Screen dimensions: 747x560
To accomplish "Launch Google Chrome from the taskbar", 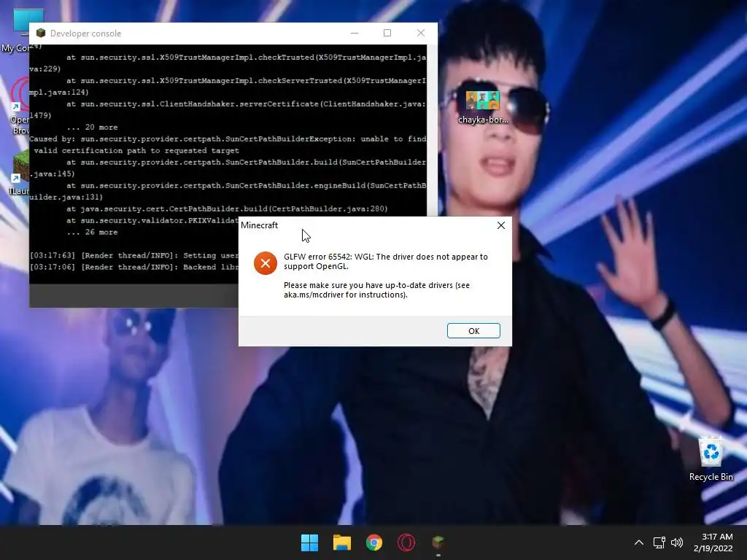I will (374, 542).
